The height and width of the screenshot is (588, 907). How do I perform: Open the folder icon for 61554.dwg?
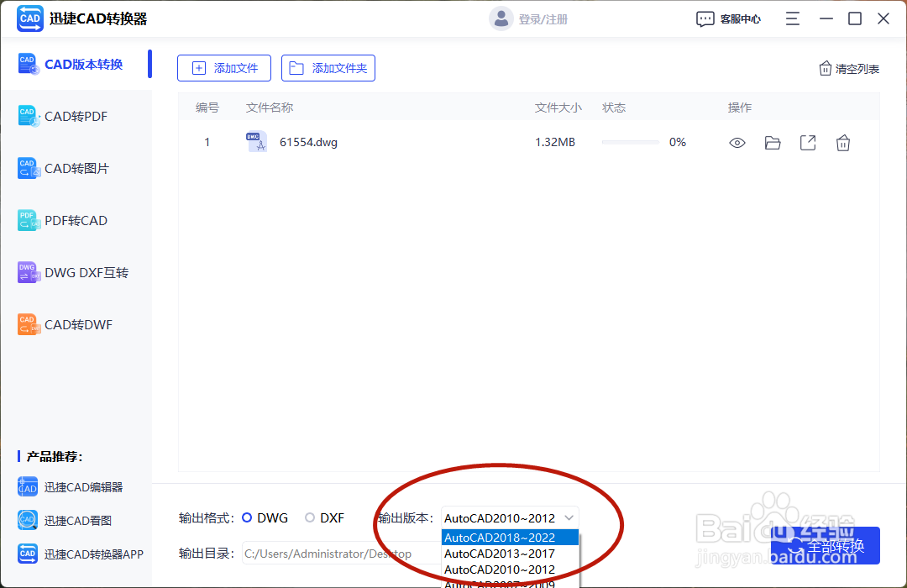pyautogui.click(x=773, y=143)
